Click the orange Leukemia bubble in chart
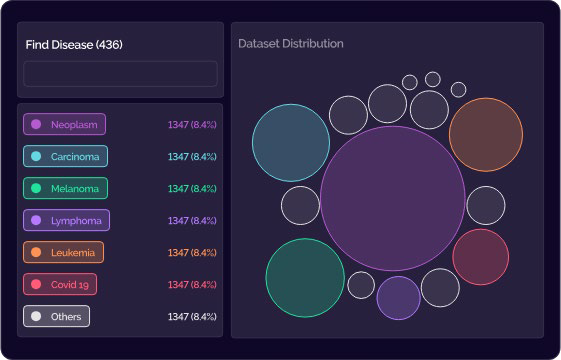This screenshot has height=360, width=561. tap(486, 135)
